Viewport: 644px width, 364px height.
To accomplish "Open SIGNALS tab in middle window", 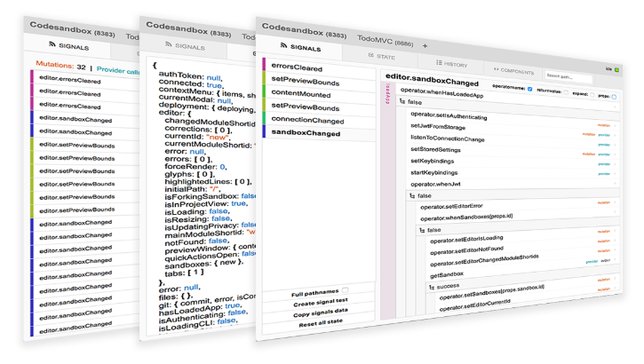I will pyautogui.click(x=186, y=46).
